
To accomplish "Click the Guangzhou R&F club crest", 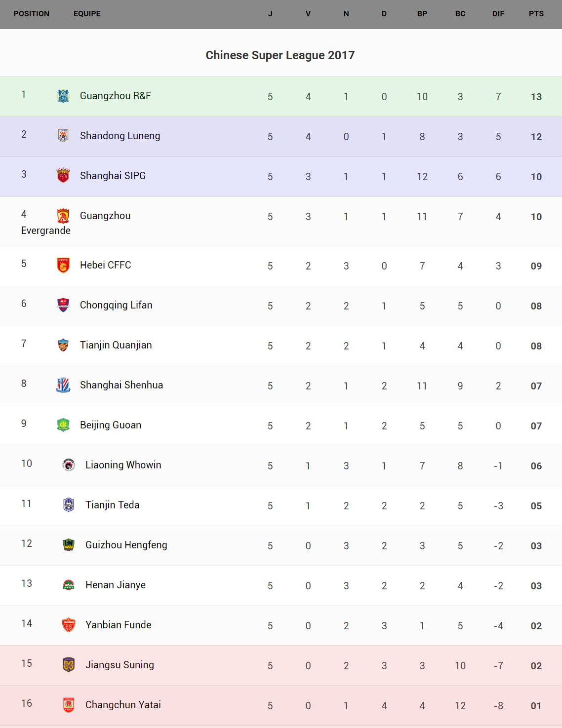I will (63, 96).
